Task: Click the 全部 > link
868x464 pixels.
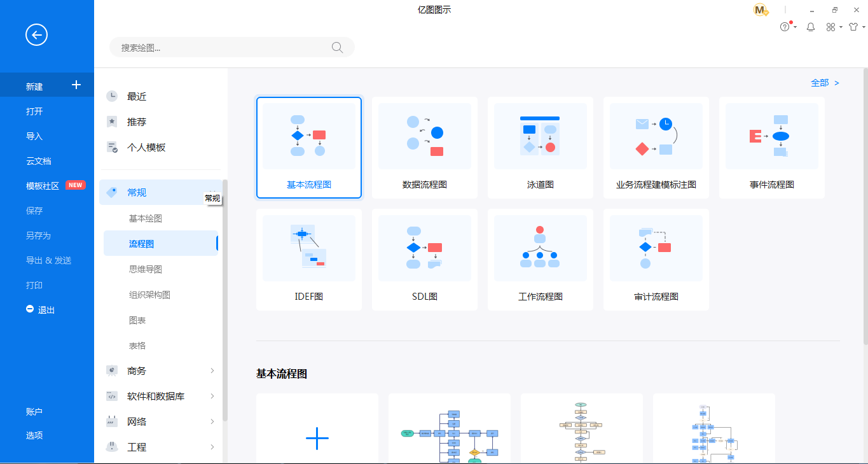Action: coord(825,83)
